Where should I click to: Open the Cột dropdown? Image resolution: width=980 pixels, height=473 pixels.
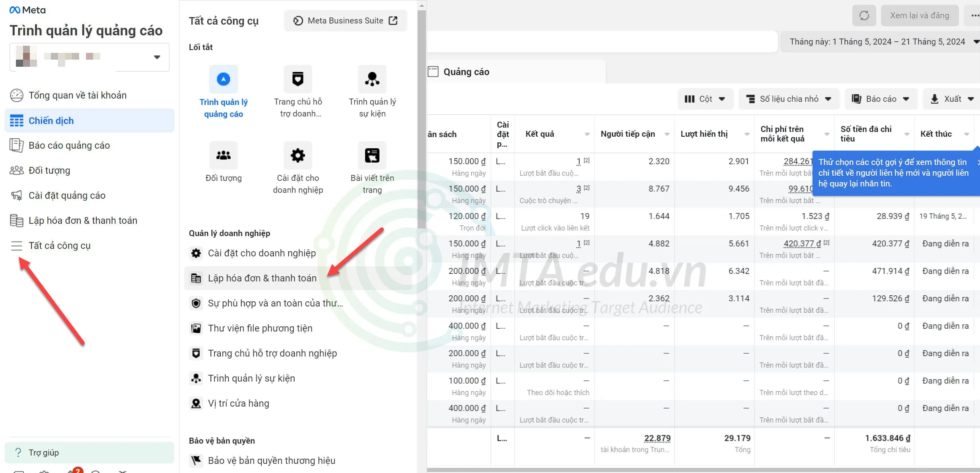click(705, 99)
